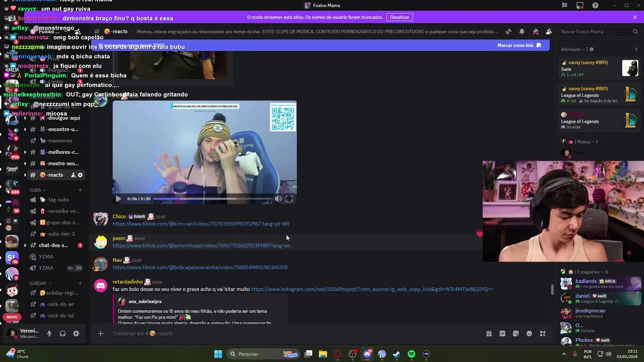Open the gift icon in message bar
This screenshot has width=644, height=362.
[x=489, y=333]
